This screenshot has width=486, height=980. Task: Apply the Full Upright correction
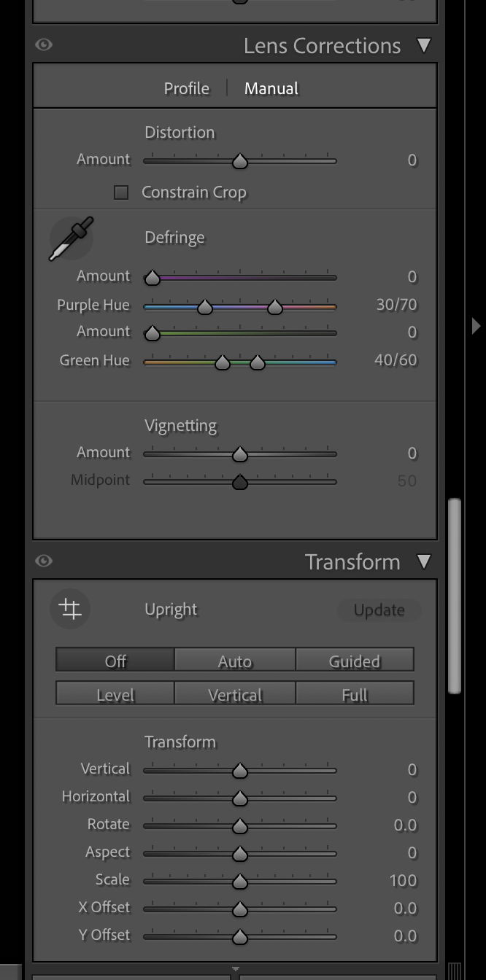click(355, 693)
